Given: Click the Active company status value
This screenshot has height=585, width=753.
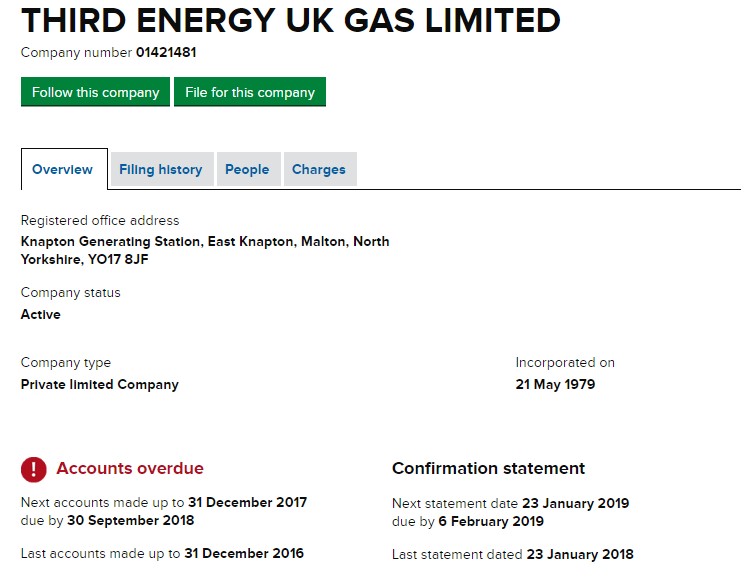Looking at the screenshot, I should pos(41,314).
